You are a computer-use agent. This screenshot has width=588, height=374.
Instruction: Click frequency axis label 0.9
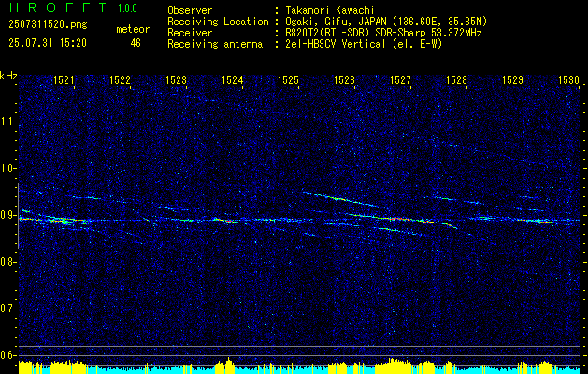(7, 215)
